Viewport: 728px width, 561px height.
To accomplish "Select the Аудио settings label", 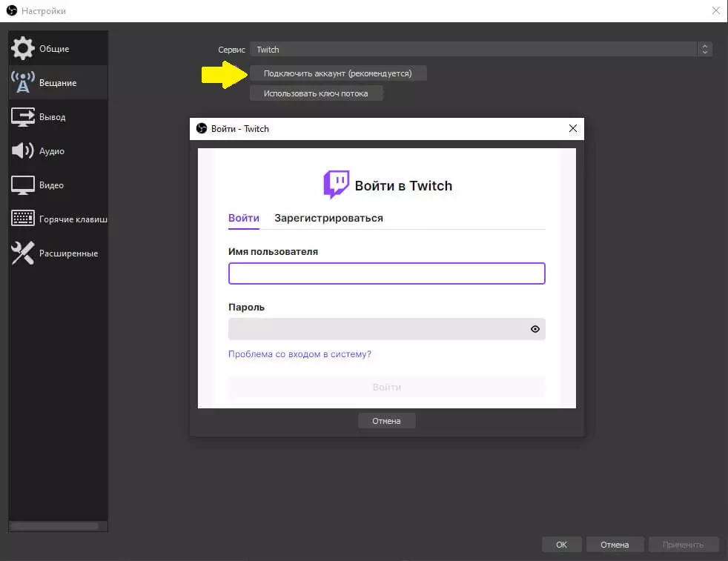I will (x=52, y=151).
